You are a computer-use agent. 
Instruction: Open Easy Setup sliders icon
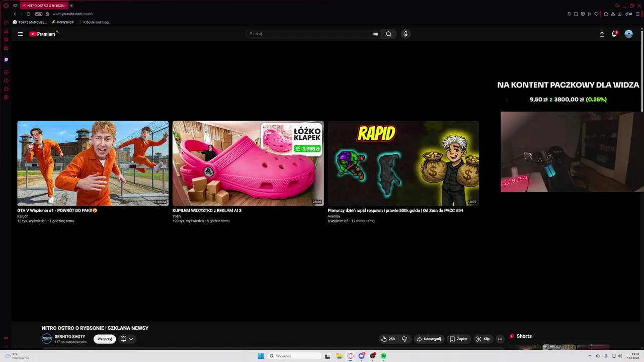pyautogui.click(x=637, y=14)
